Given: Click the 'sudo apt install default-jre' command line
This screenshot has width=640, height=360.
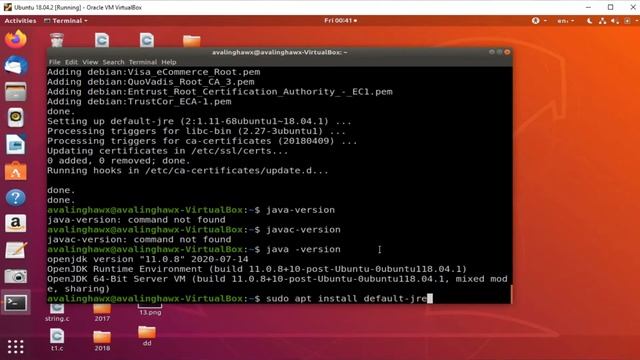Looking at the screenshot, I should tap(347, 299).
